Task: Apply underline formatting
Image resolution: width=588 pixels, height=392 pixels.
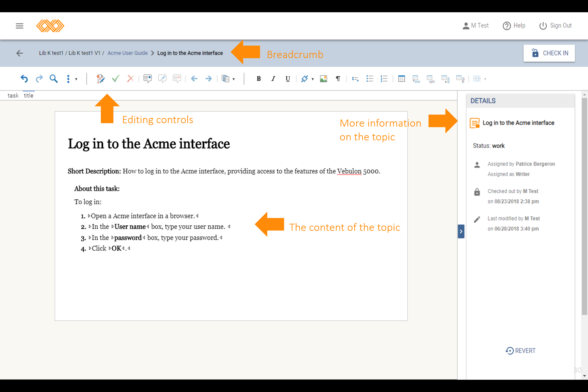Action: coord(288,79)
